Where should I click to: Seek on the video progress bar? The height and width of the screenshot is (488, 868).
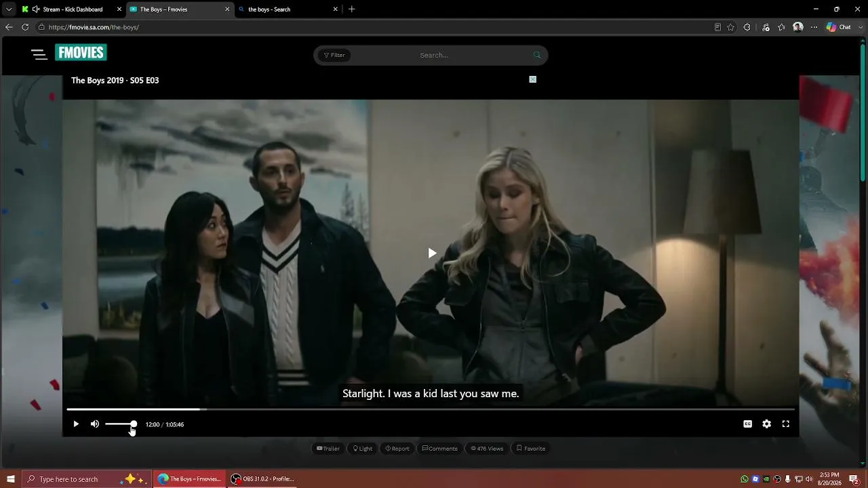point(431,409)
